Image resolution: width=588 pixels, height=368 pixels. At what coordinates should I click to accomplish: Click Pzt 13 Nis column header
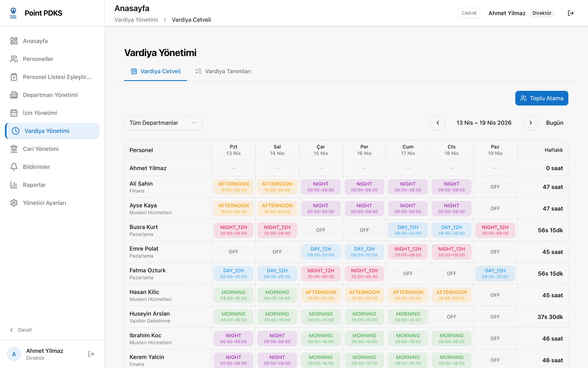coord(233,150)
